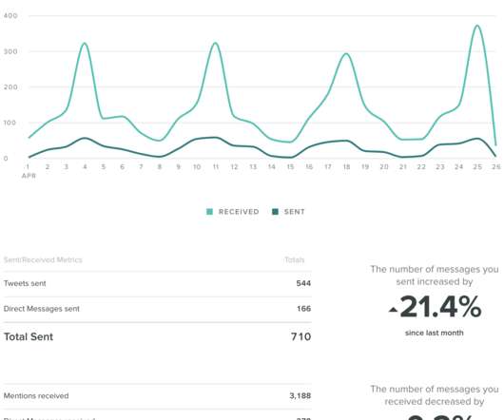Click the up arrow beside 21.4%
Screen dimensions: 504x420
(393, 310)
